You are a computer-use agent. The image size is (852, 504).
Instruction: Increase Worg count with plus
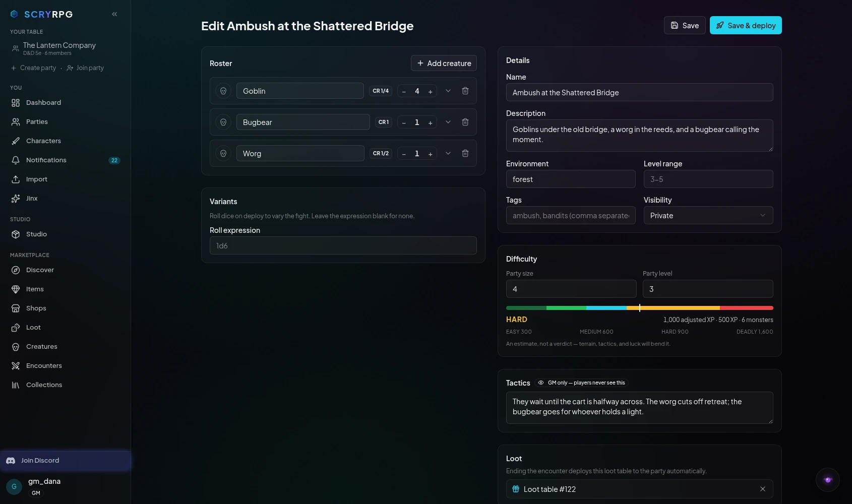point(431,154)
